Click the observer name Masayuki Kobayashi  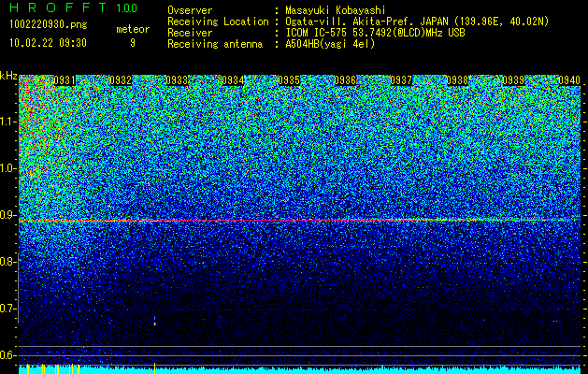(x=336, y=10)
